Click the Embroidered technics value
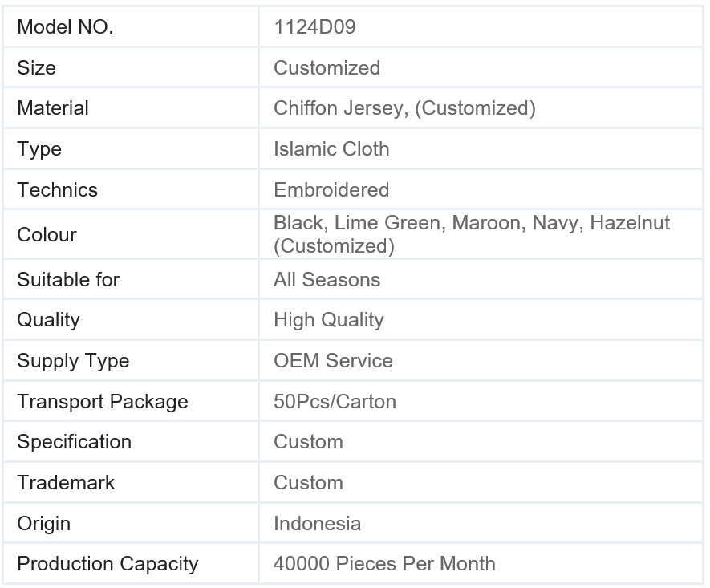 (331, 190)
